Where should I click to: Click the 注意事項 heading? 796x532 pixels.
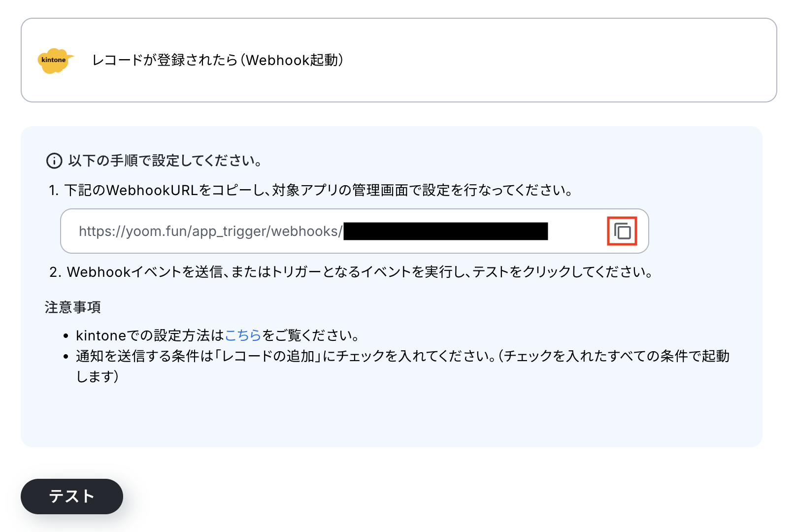click(x=73, y=307)
